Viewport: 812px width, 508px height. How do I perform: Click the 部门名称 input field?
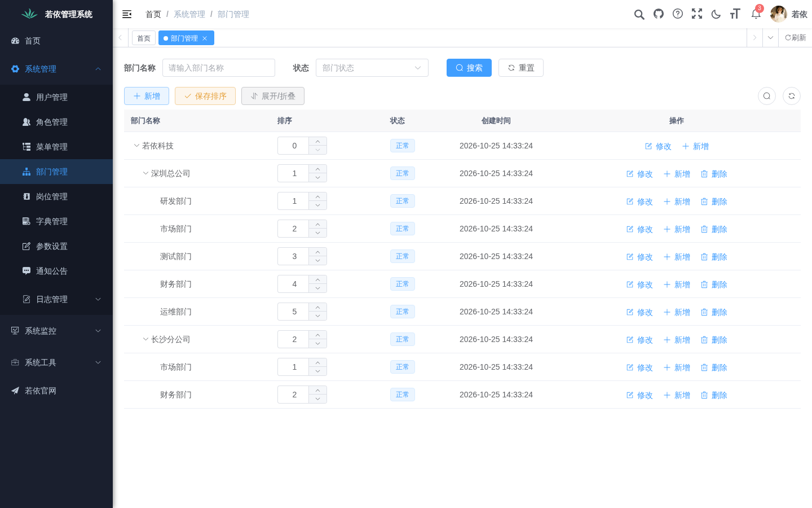[x=219, y=68]
